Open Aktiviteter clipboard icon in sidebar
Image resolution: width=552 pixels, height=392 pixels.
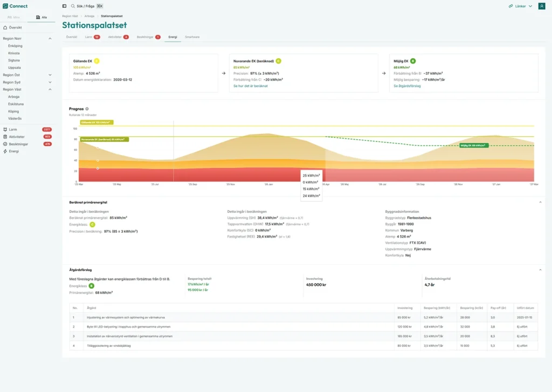click(5, 137)
